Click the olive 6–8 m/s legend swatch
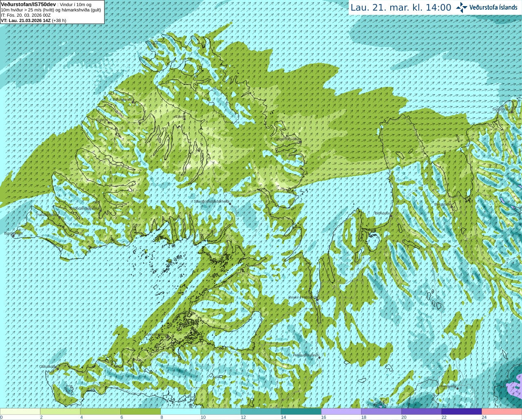Screen dimensions: 522x420 pos(140,411)
